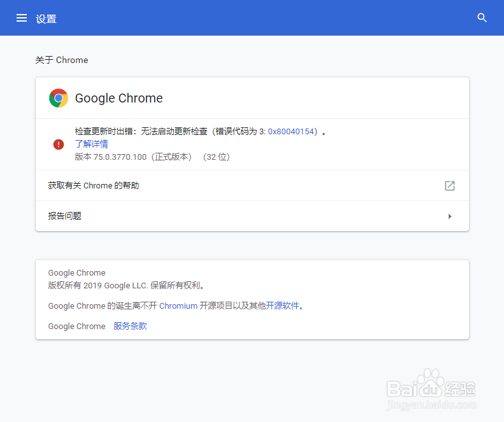Open the hamburger main menu
The height and width of the screenshot is (422, 504).
pos(22,18)
